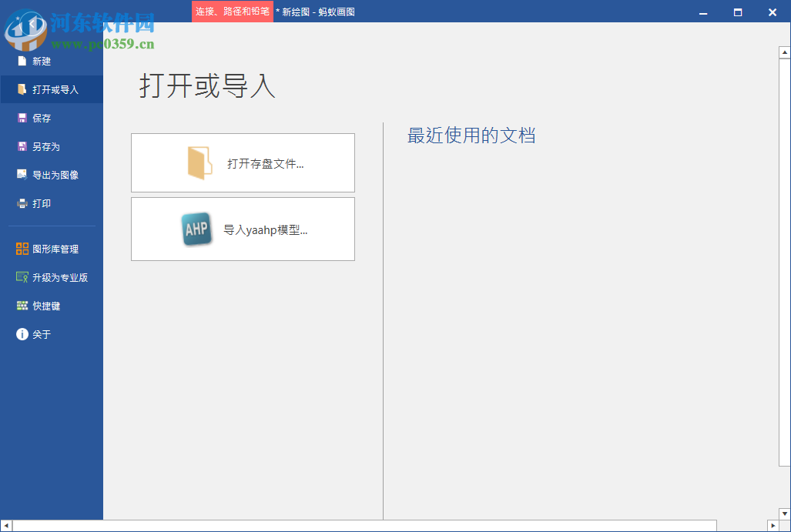
Task: Click the horizontal scrollbar left arrow
Action: pos(5,527)
